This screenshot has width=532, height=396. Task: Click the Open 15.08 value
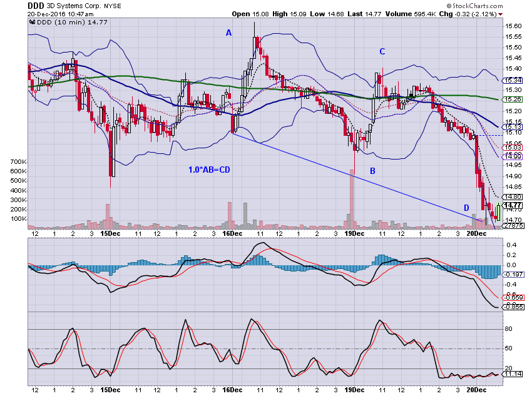(x=250, y=14)
